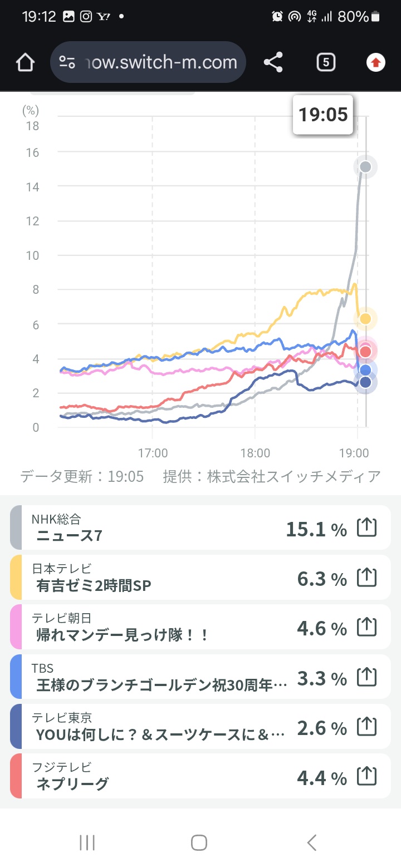The image size is (401, 868).
Task: Tap the share icon in browser toolbar
Action: [273, 62]
